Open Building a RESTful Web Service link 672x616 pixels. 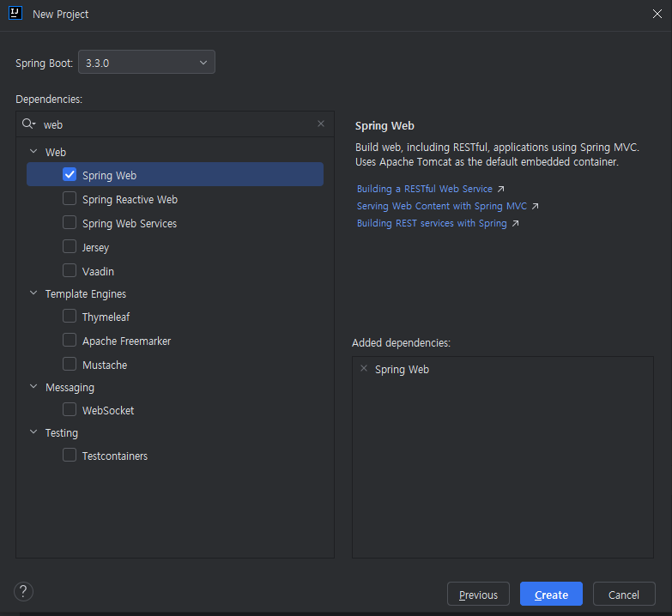tap(424, 189)
